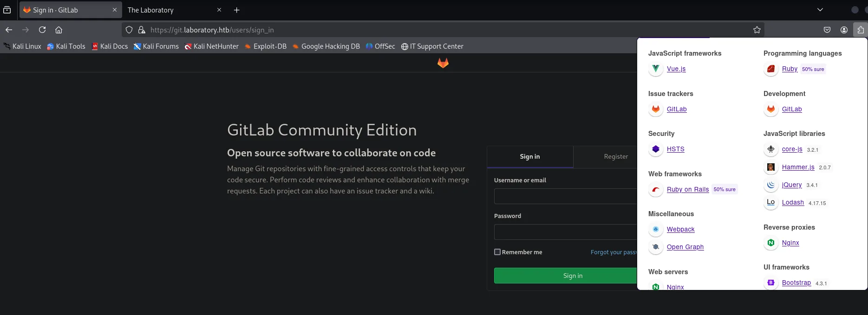Viewport: 868px width, 315px height.
Task: Click the GitLab icon under Issue trackers
Action: point(656,109)
